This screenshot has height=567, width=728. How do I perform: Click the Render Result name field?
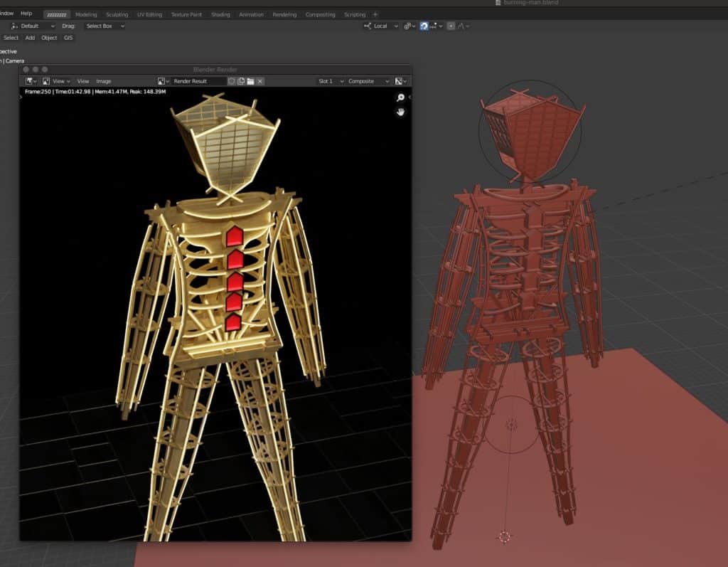[x=199, y=81]
